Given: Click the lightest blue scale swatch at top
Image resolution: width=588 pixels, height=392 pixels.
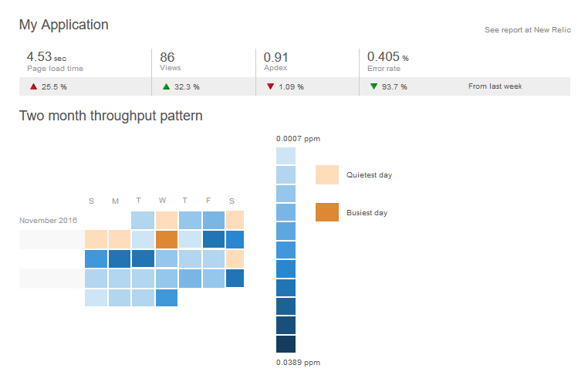Looking at the screenshot, I should [286, 156].
